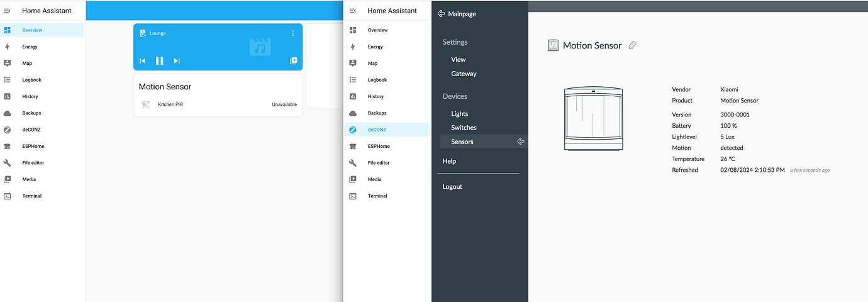Click the 26 °C temperature value
The width and height of the screenshot is (868, 302).
[728, 159]
